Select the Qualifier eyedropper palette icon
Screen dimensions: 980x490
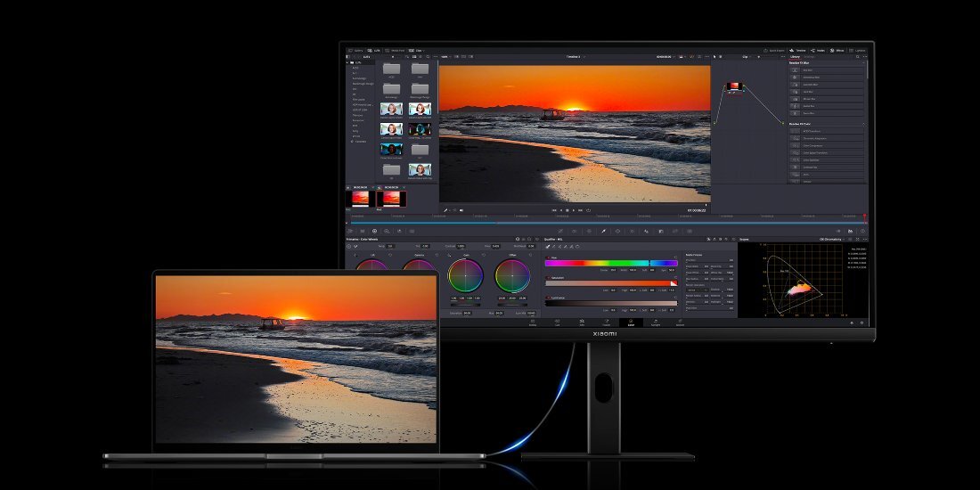(604, 232)
